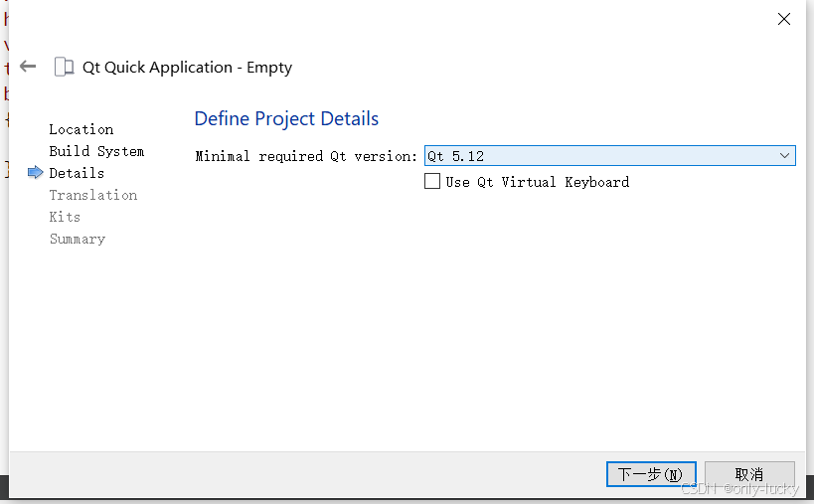
Task: Open the Minimal required Qt version dropdown
Action: 610,156
